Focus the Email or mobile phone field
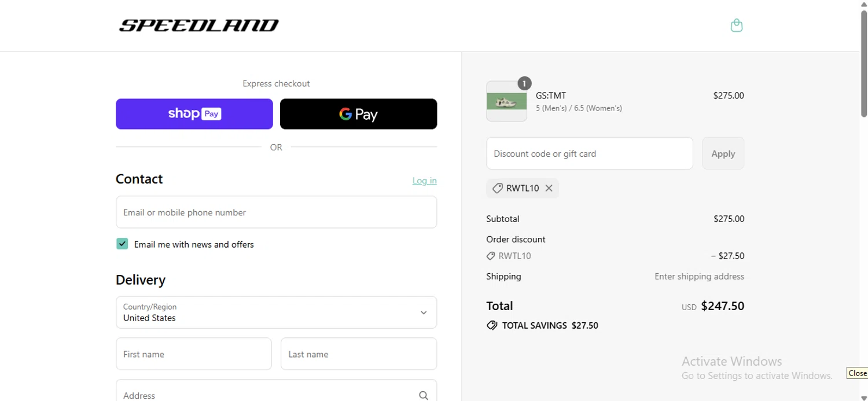The height and width of the screenshot is (401, 868). pyautogui.click(x=276, y=212)
